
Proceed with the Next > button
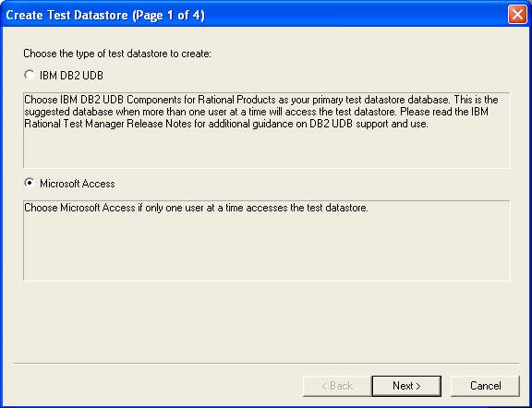[x=406, y=386]
